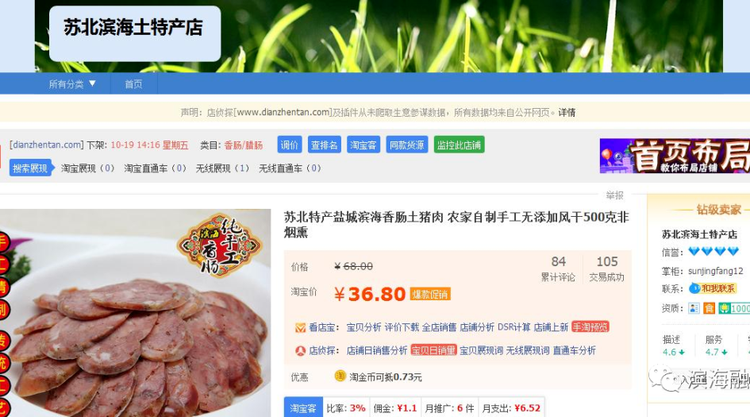Image resolution: width=750 pixels, height=417 pixels.
Task: Open the 同款货源 button
Action: [x=407, y=145]
